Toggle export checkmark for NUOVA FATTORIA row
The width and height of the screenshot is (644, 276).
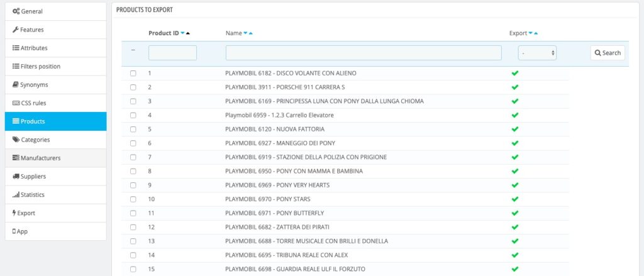515,129
